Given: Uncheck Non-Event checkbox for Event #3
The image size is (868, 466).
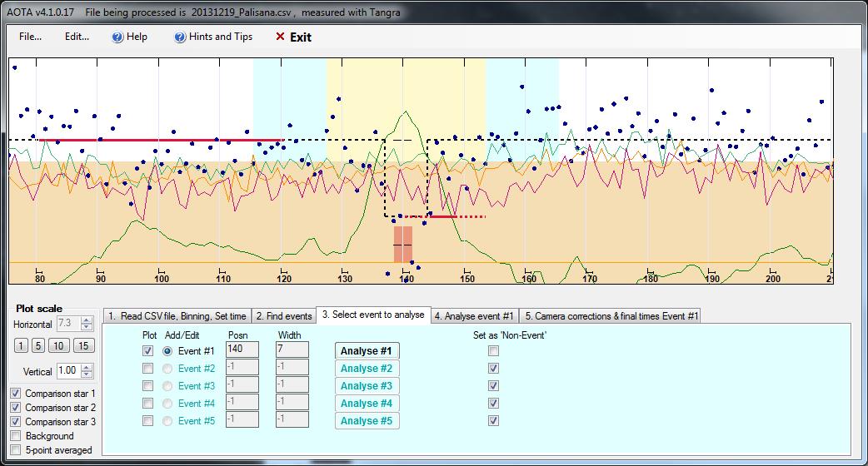Looking at the screenshot, I should click(493, 385).
